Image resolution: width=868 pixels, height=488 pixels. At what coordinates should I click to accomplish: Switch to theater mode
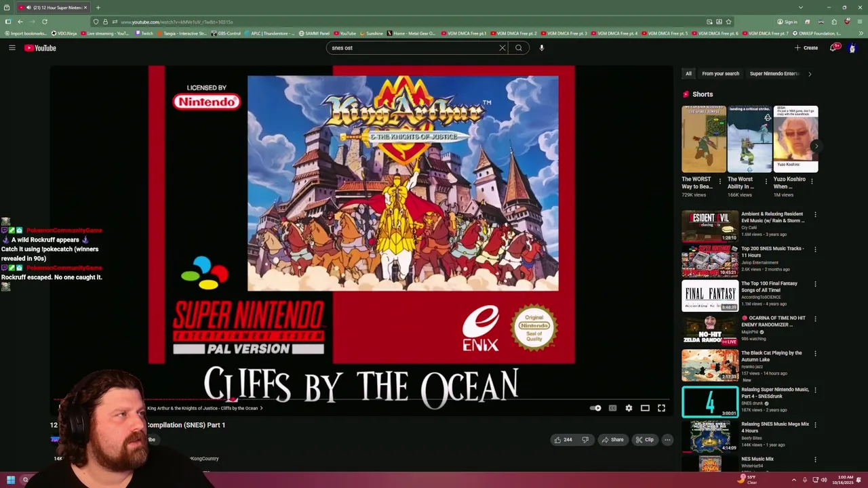645,408
